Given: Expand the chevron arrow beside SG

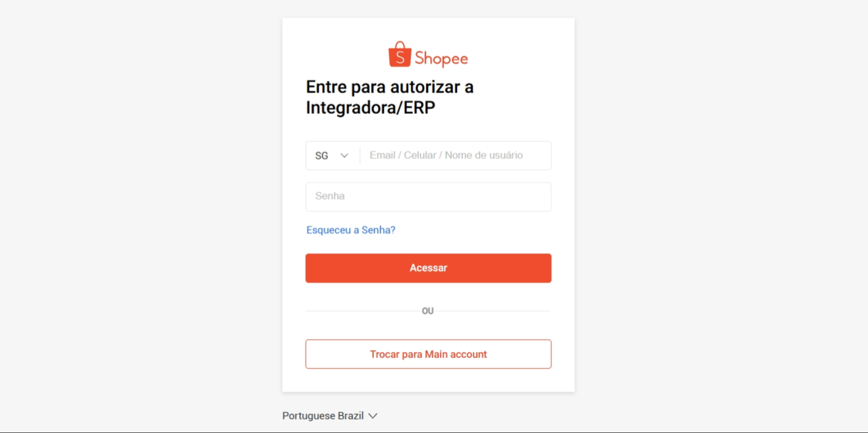Looking at the screenshot, I should 344,156.
